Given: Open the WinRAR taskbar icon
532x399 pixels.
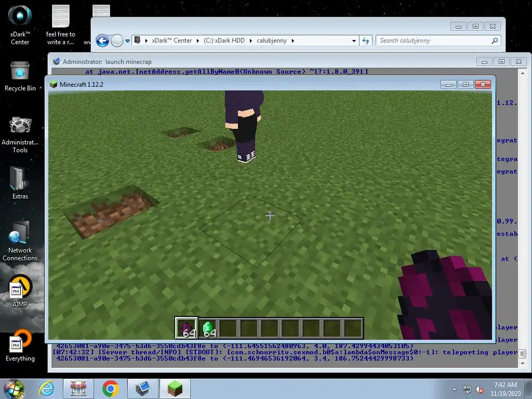Looking at the screenshot, I should coord(78,389).
